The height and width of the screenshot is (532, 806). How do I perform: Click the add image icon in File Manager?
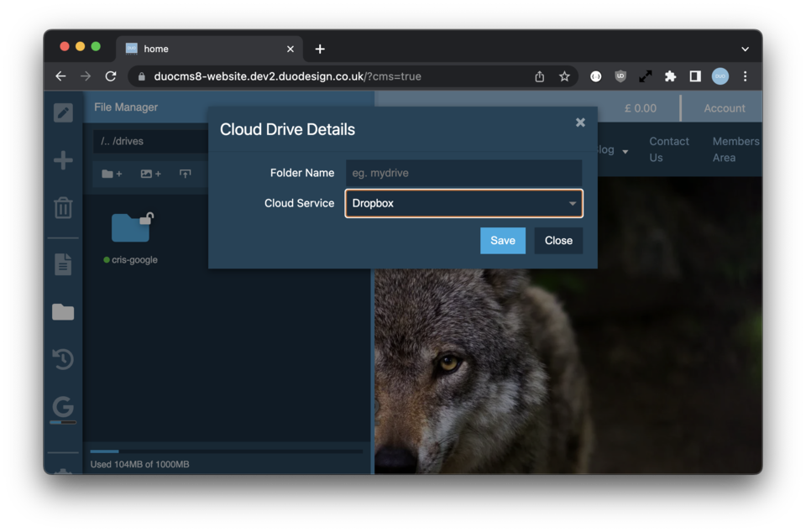click(x=150, y=174)
